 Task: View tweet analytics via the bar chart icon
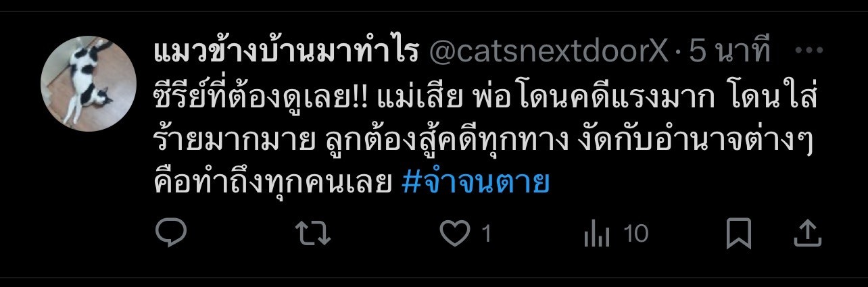pos(596,235)
